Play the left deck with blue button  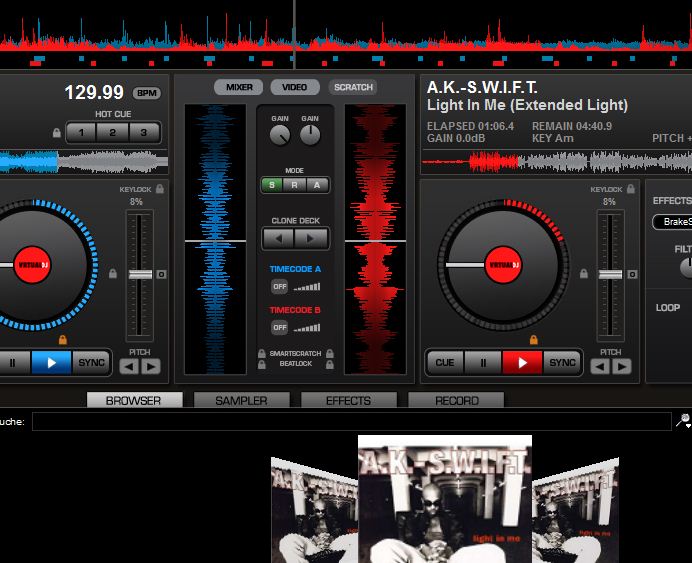51,363
